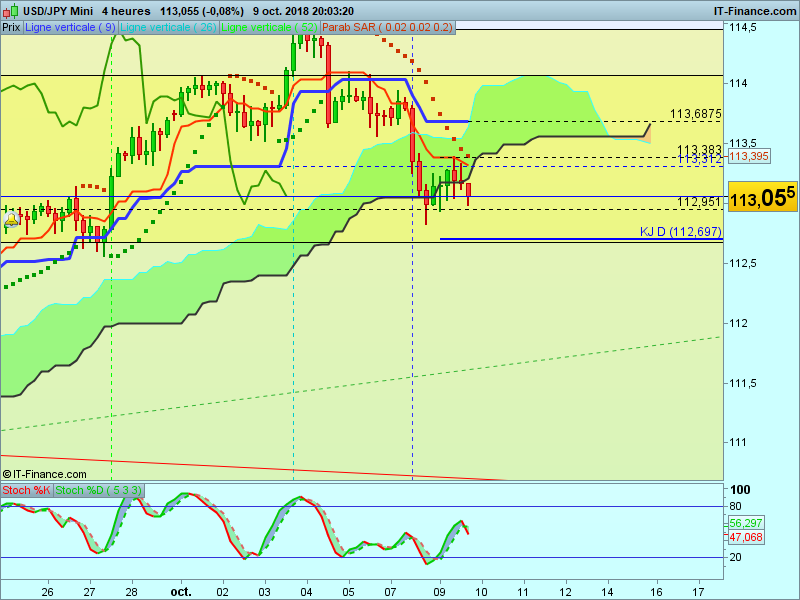This screenshot has width=800, height=600.
Task: Select the Ligne verticale (26) label
Action: coord(169,28)
